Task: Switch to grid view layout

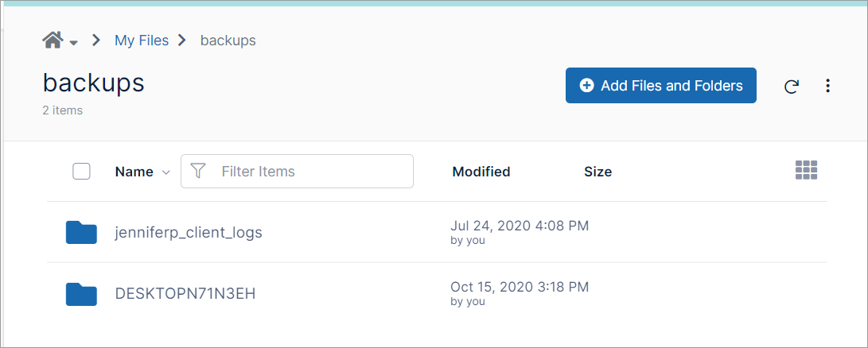Action: pyautogui.click(x=807, y=170)
